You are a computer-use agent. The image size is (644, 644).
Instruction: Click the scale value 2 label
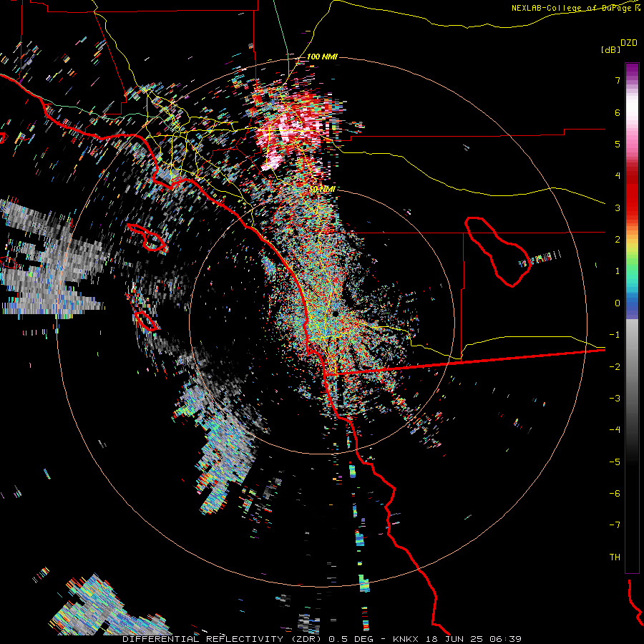[x=618, y=240]
